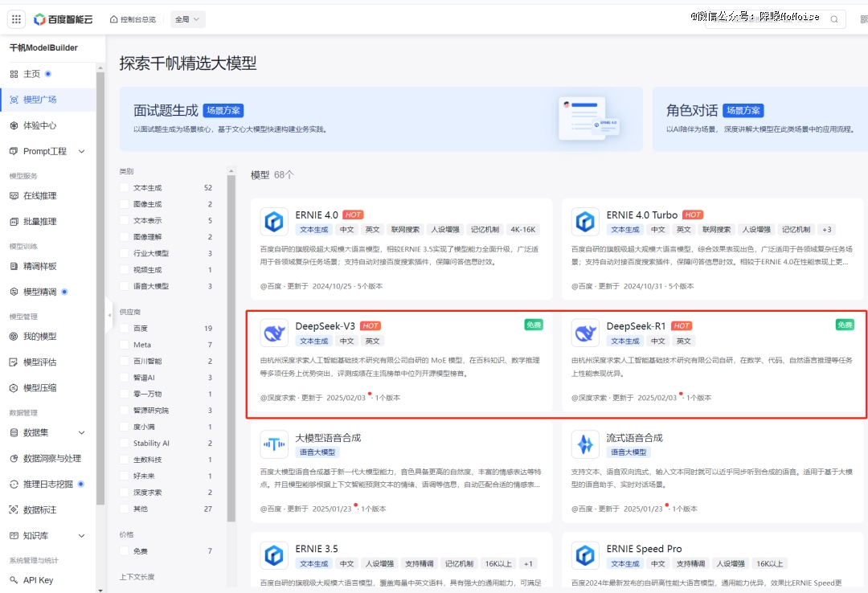
Task: Click the 模型精调 sidebar icon
Action: pos(14,292)
